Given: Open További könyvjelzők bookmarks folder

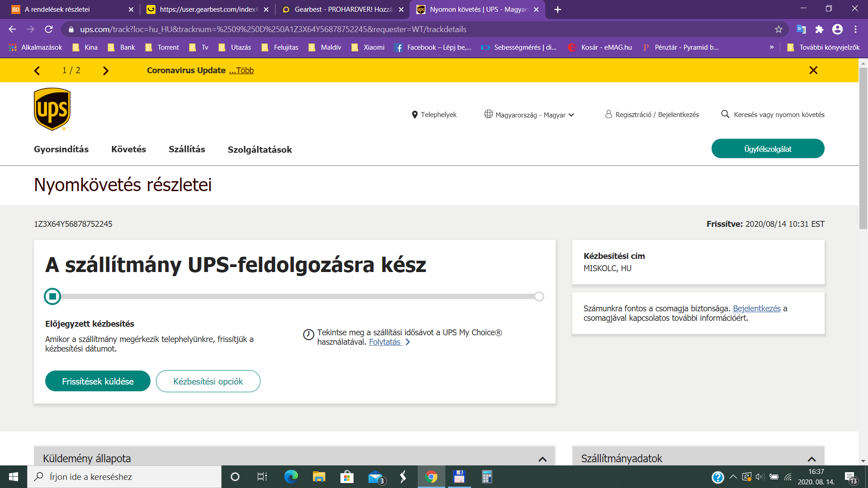Looking at the screenshot, I should (823, 47).
